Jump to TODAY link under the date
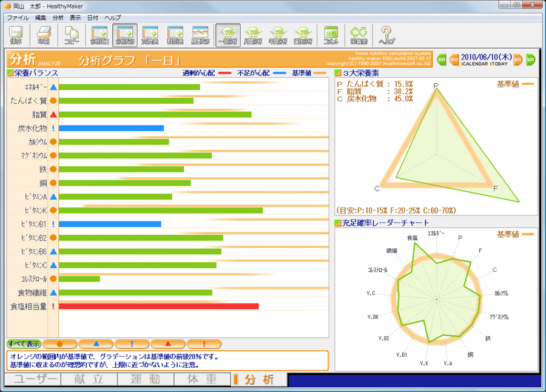The height and width of the screenshot is (392, 546). [x=499, y=64]
